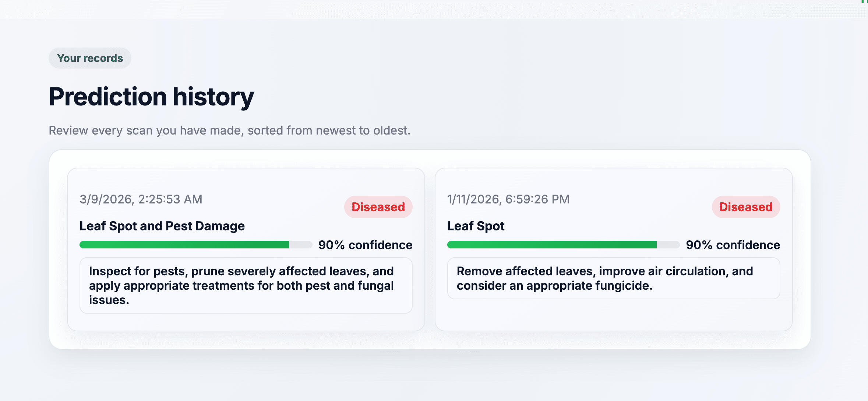Screen dimensions: 868x401
Task: Select the Leaf Spot and Pest Damage title
Action: click(162, 226)
